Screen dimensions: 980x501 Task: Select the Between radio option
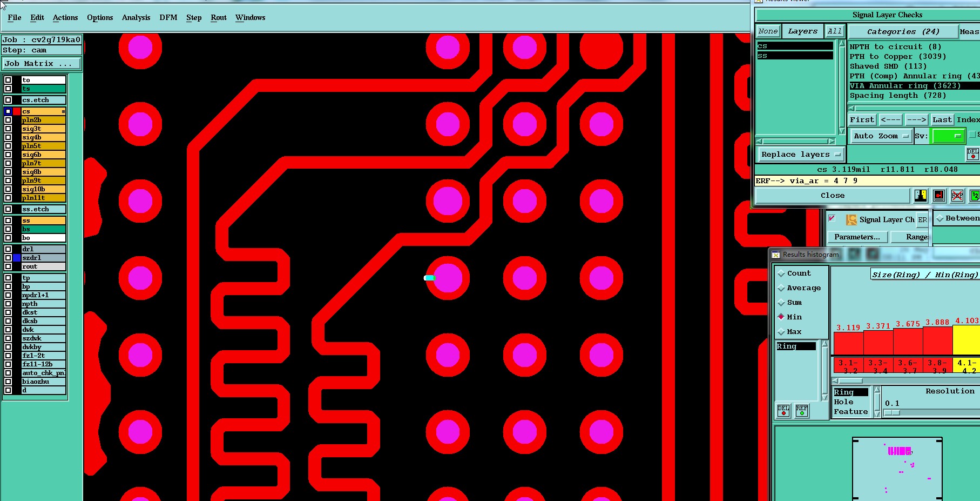point(940,218)
